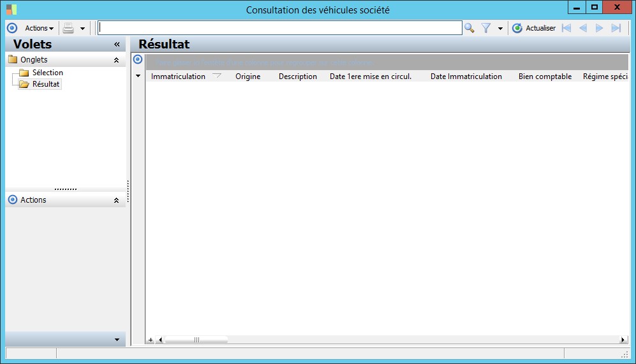Collapse the Onglets section
The height and width of the screenshot is (364, 636).
(x=116, y=60)
